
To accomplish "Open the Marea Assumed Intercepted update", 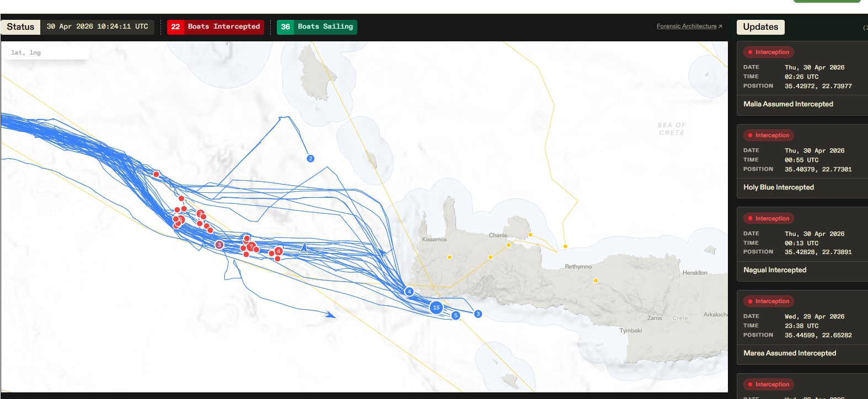I will (x=790, y=353).
